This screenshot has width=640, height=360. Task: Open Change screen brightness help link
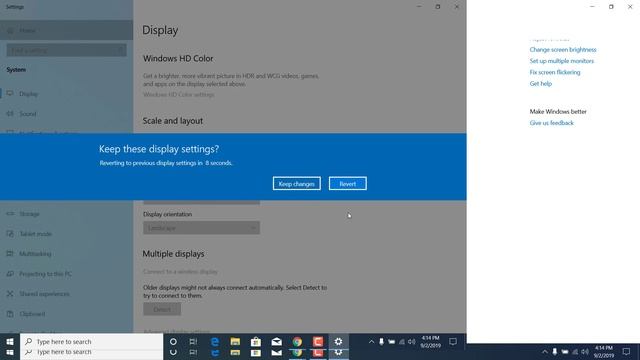point(563,49)
